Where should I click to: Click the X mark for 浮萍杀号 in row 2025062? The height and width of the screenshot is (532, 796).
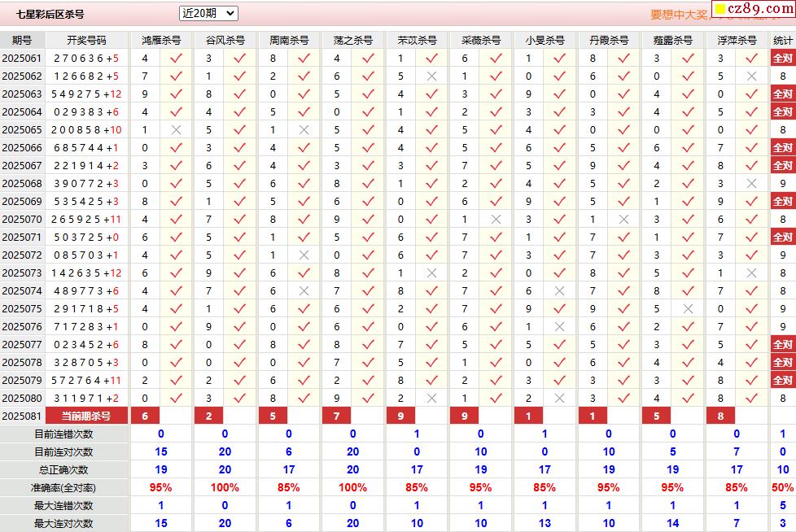(x=752, y=76)
